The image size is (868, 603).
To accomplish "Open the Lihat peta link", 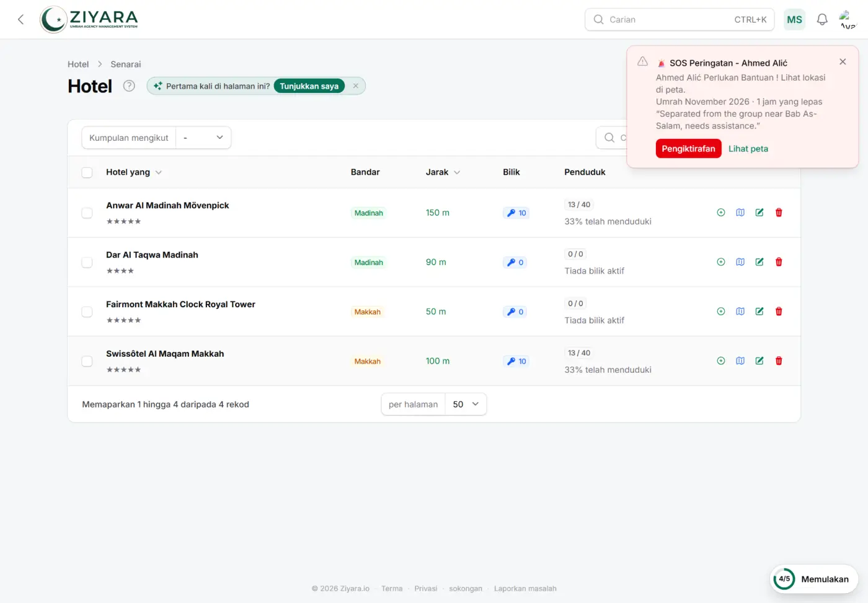I will (x=748, y=149).
